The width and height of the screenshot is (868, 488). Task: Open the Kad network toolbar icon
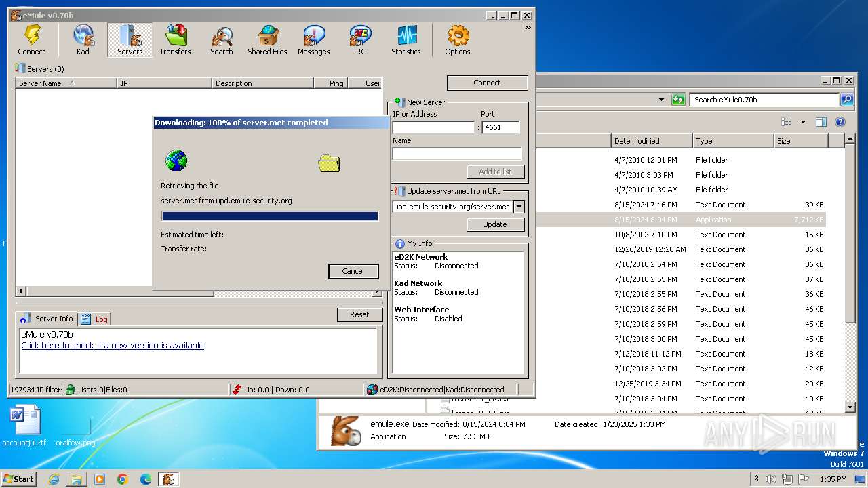(x=83, y=40)
